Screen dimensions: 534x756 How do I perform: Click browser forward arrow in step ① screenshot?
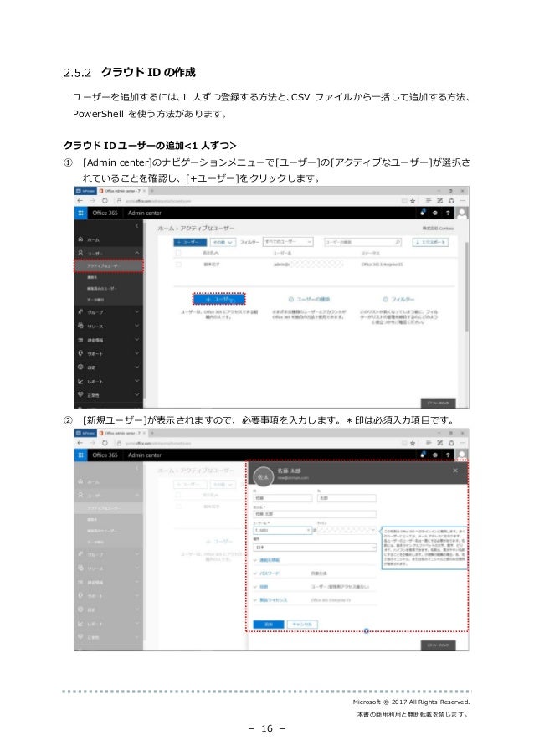(93, 201)
